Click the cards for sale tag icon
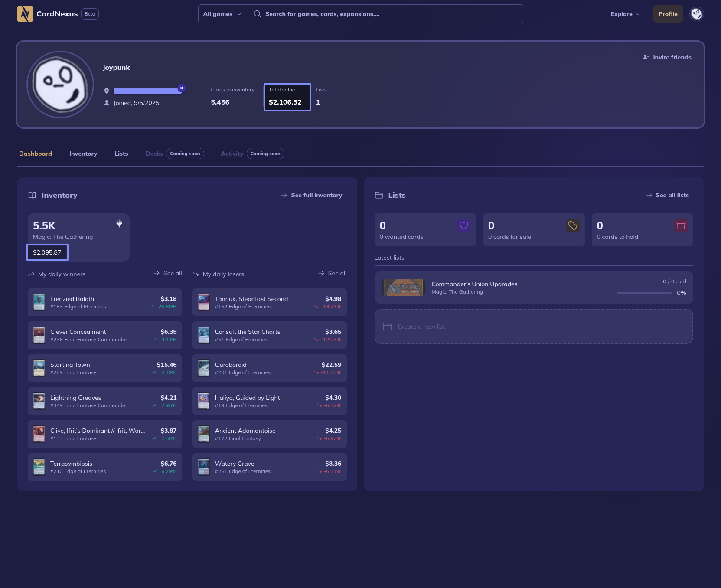Screen dimensions: 721x588 [x=572, y=225]
